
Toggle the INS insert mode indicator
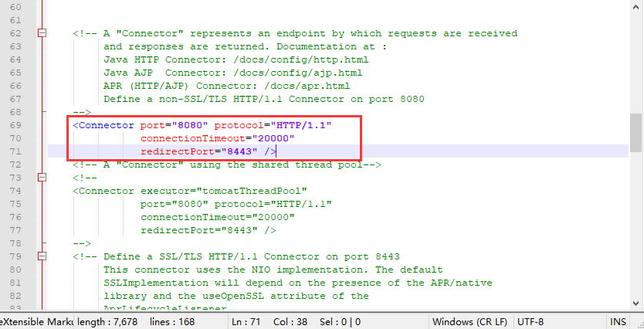[619, 321]
